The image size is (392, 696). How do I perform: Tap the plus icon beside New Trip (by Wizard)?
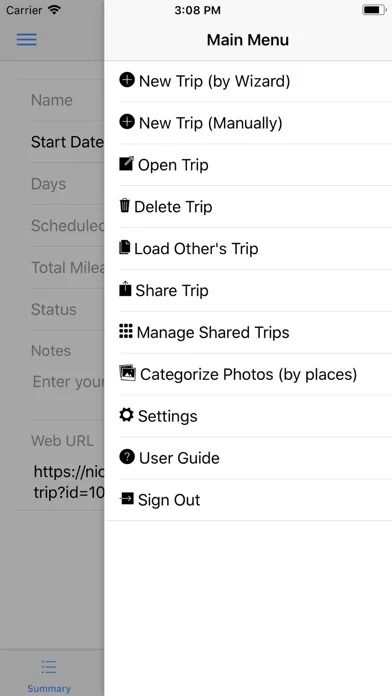pyautogui.click(x=127, y=80)
